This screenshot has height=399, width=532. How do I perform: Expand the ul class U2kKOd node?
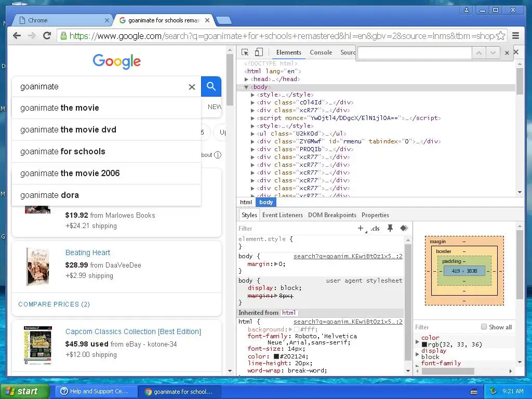click(x=252, y=134)
